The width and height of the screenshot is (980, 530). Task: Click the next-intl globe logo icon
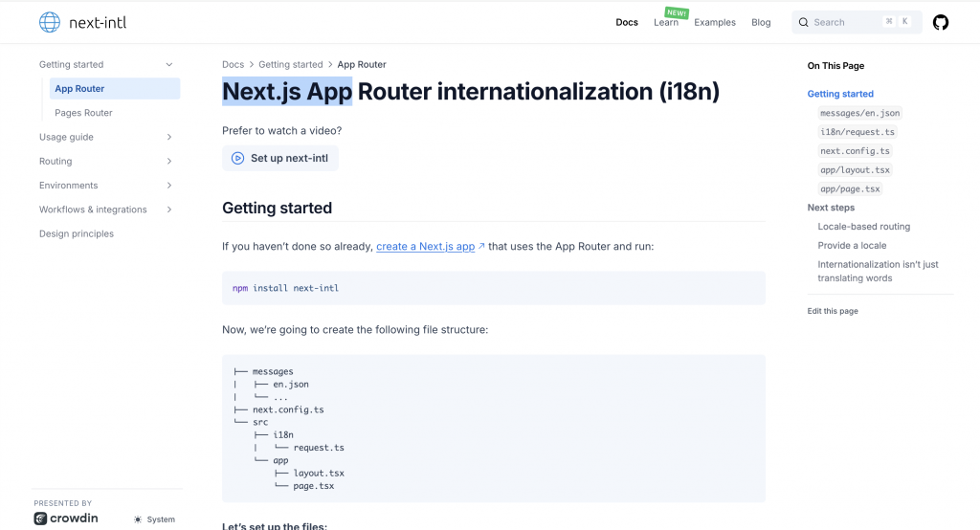tap(50, 23)
